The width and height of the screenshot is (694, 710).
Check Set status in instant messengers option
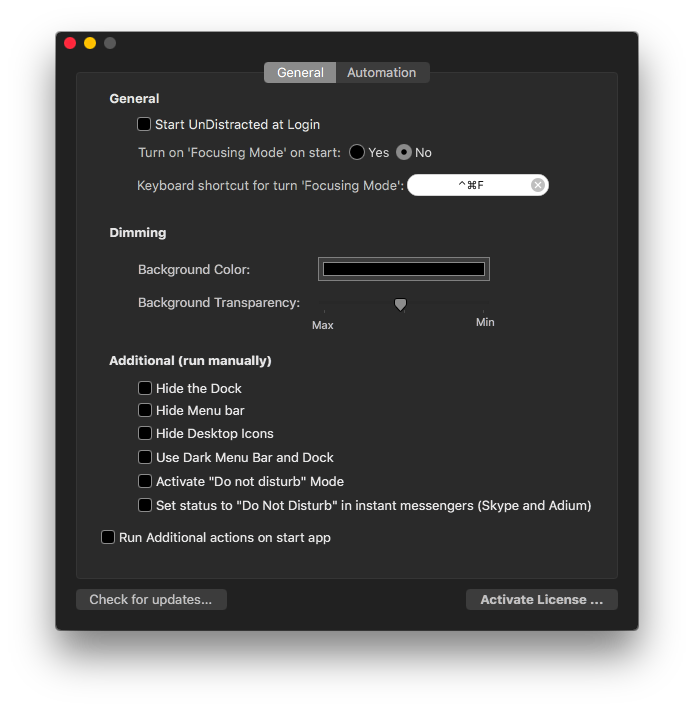pyautogui.click(x=145, y=505)
